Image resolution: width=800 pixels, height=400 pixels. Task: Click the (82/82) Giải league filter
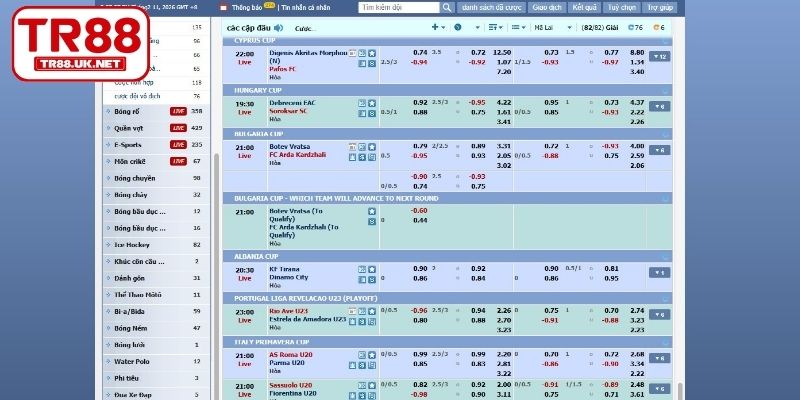click(600, 28)
